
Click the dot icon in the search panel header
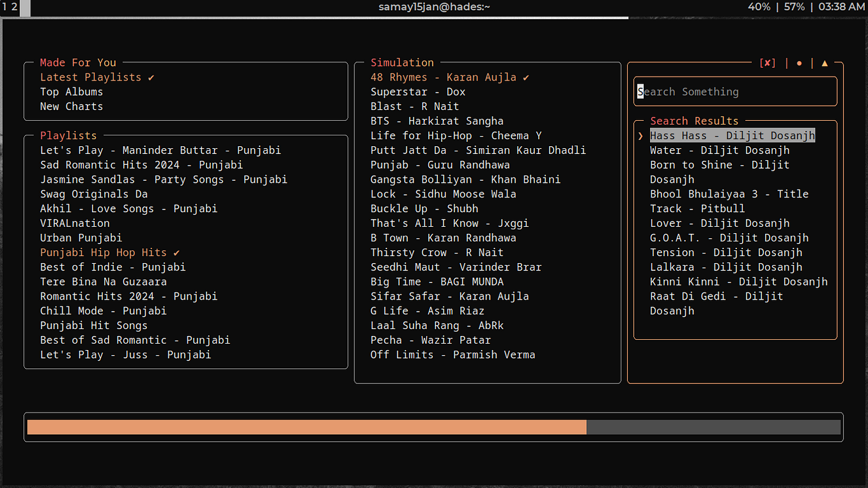pyautogui.click(x=799, y=63)
